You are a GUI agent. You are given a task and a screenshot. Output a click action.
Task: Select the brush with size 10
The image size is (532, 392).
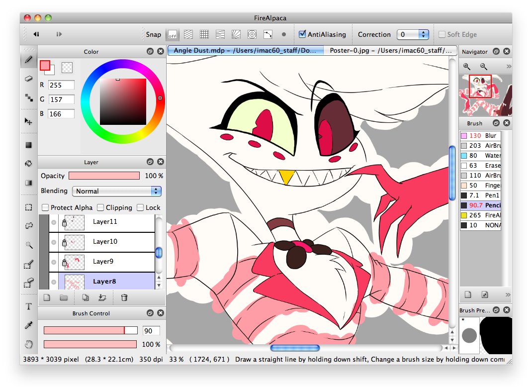point(480,225)
